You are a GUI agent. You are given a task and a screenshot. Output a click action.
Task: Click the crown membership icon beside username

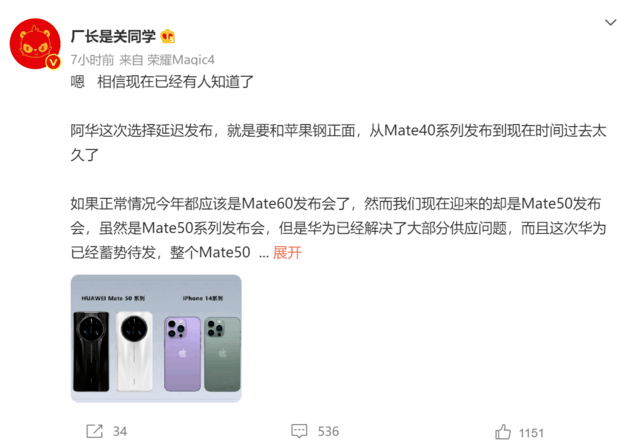click(168, 36)
